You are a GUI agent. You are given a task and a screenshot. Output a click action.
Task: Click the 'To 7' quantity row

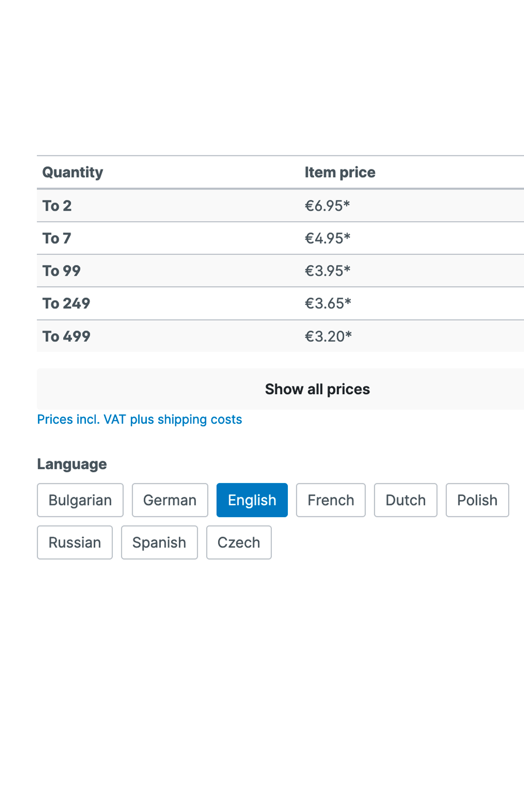280,238
